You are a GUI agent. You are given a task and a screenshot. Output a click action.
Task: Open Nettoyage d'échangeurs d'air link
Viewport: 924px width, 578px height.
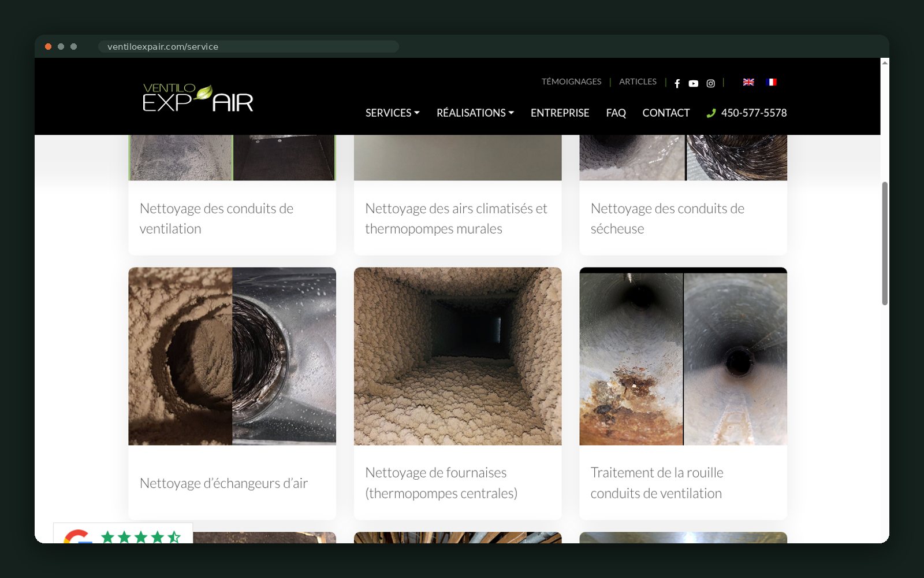point(223,483)
